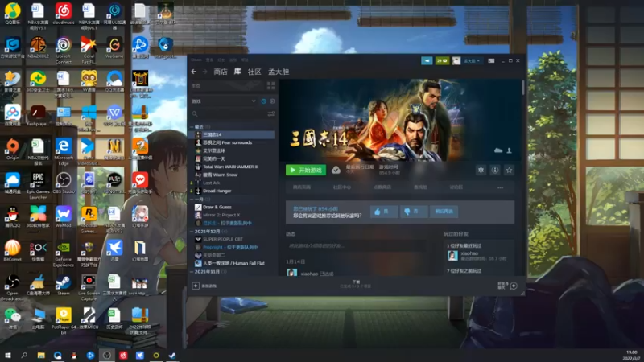Click the green 开始游戏 play button
The image size is (644, 362).
306,170
